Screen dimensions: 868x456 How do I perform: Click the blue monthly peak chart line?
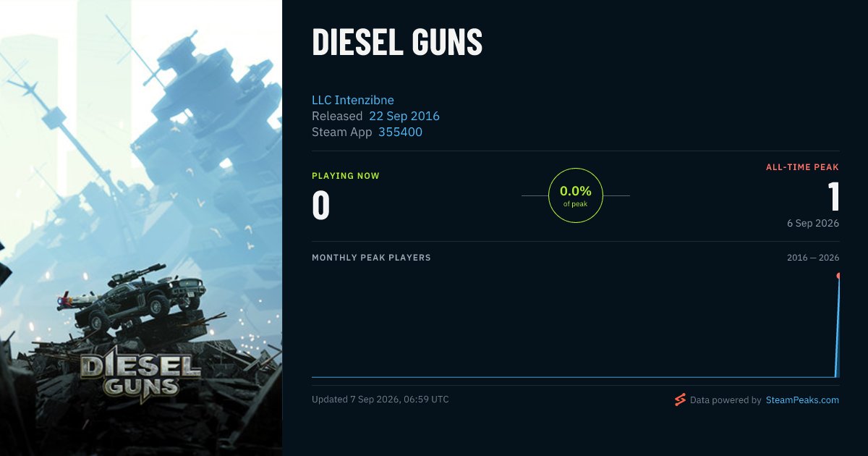click(575, 376)
